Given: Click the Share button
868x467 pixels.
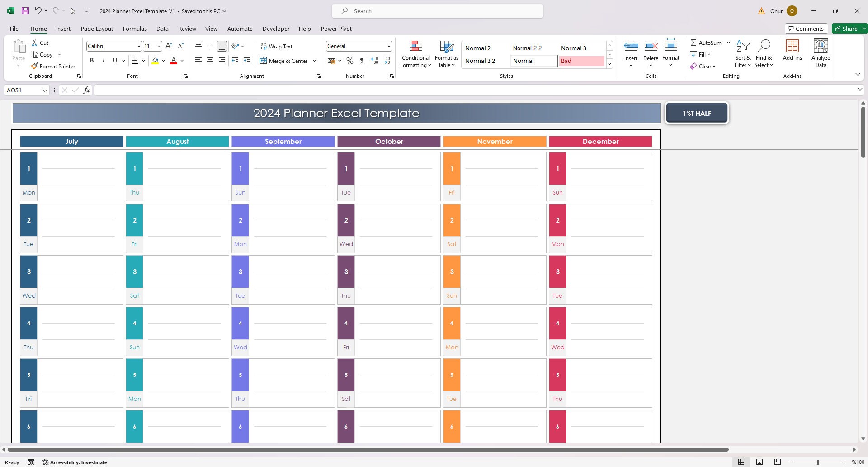Looking at the screenshot, I should (x=846, y=29).
